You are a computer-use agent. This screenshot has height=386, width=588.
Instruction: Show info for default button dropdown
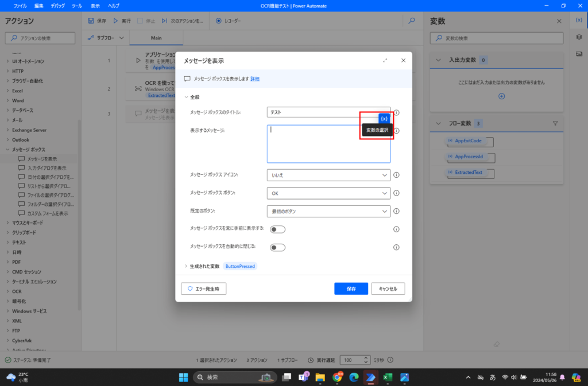click(396, 211)
